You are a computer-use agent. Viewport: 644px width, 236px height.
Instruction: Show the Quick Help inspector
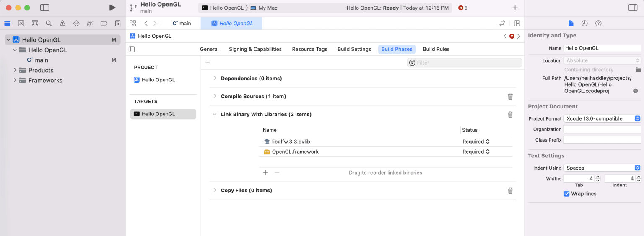coord(598,23)
